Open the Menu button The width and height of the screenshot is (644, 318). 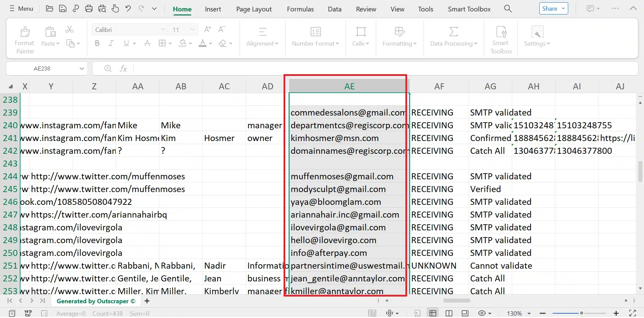(21, 9)
